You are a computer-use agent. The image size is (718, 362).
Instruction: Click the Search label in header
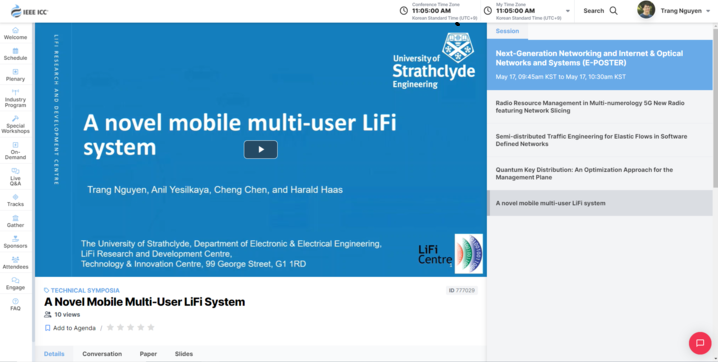593,11
